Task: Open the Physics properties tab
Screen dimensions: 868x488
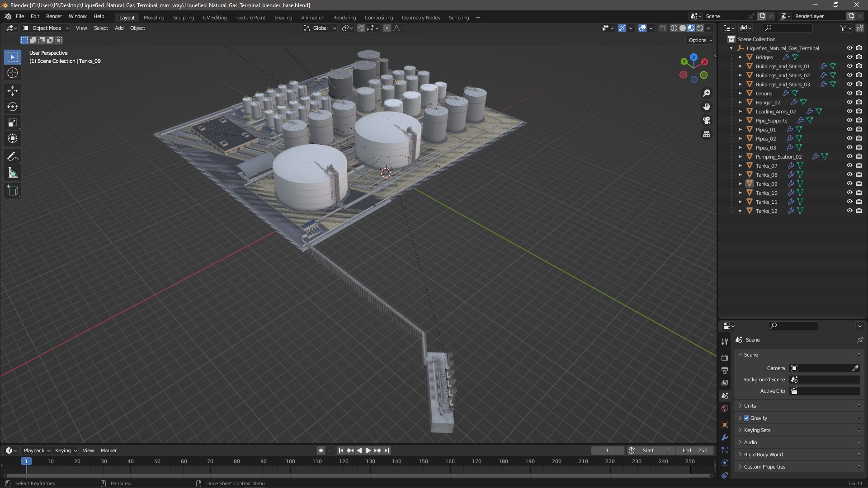Action: click(x=725, y=463)
